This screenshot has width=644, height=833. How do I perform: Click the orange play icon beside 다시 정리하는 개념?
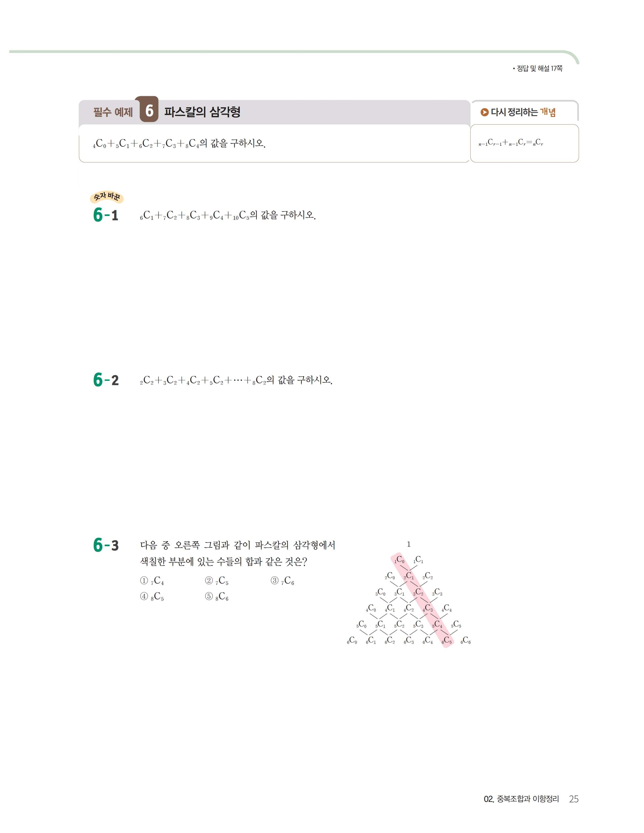click(x=485, y=112)
